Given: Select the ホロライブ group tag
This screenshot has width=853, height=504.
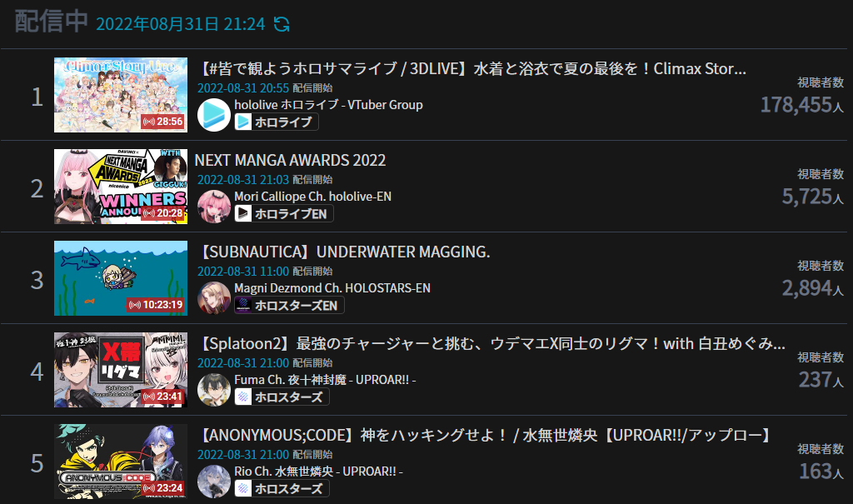Looking at the screenshot, I should [x=277, y=122].
